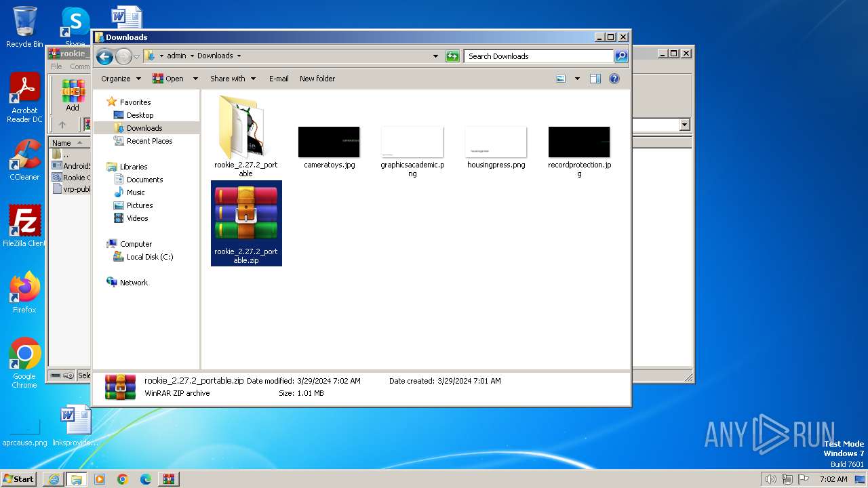Image resolution: width=868 pixels, height=488 pixels.
Task: Open Google Chrome desktop shortcut
Action: 24,363
